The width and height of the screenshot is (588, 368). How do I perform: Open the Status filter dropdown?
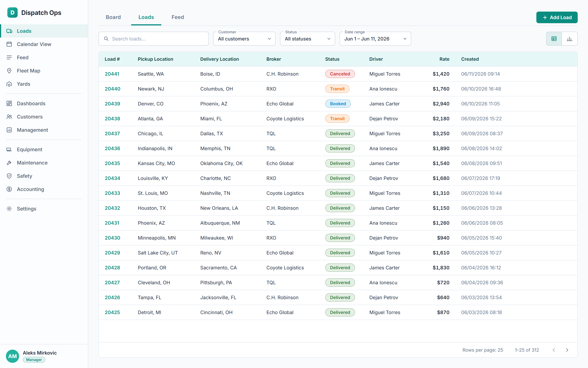tap(307, 39)
